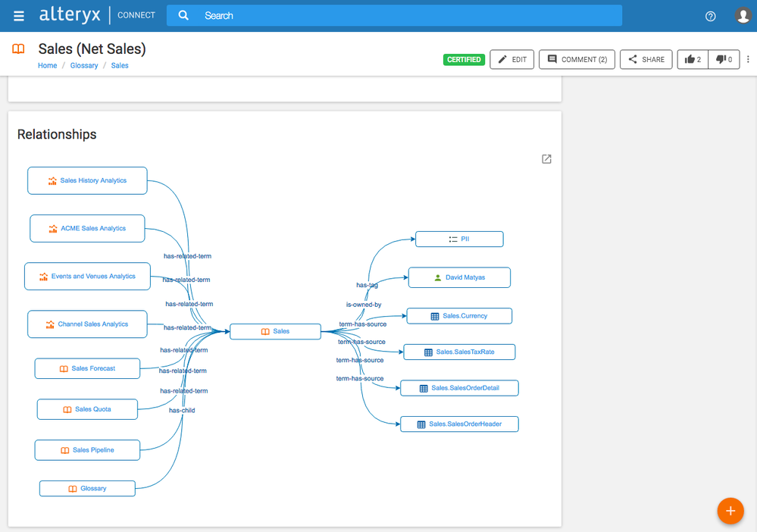Select Sales History Analytics node
757x532 pixels.
point(87,180)
